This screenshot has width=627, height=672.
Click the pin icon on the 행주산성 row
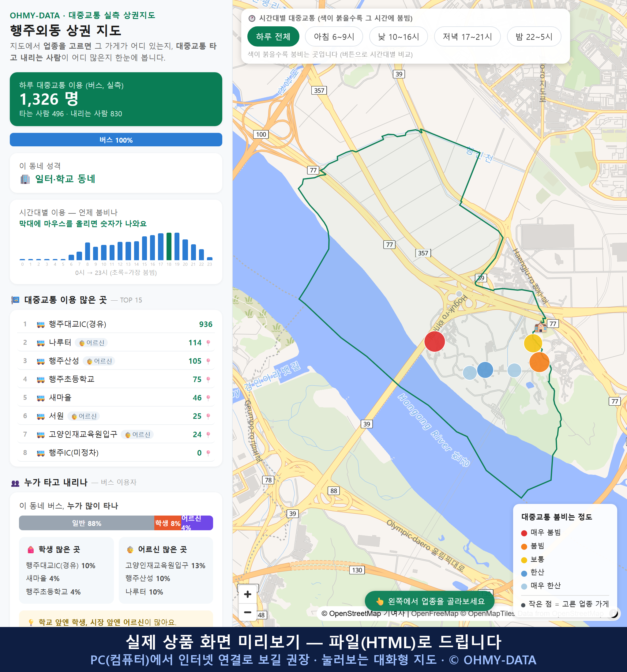pos(208,361)
